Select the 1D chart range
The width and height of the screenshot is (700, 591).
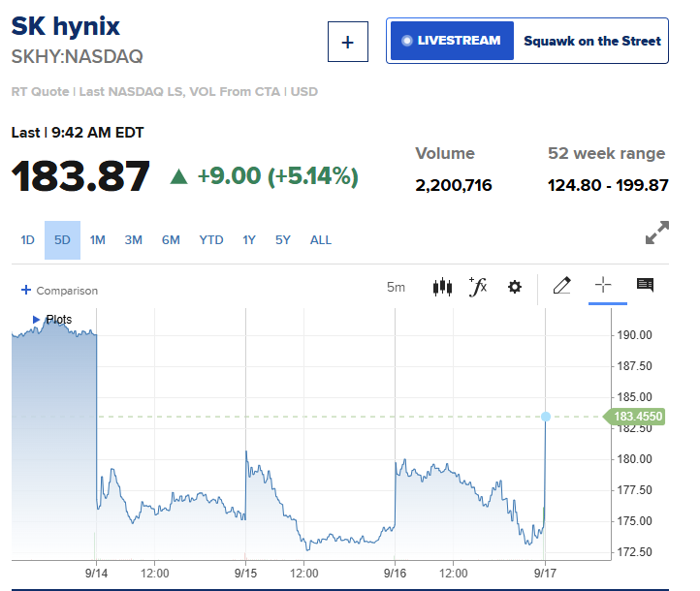27,240
